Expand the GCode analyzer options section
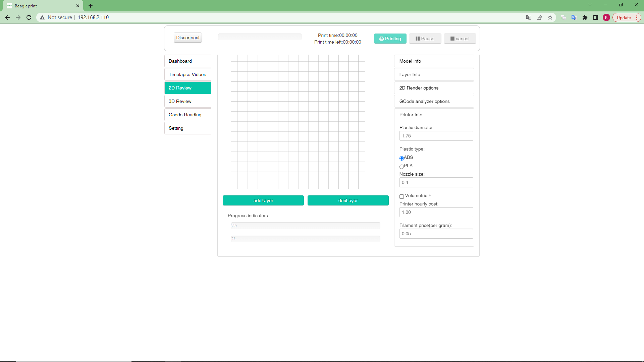The width and height of the screenshot is (644, 362). [434, 101]
